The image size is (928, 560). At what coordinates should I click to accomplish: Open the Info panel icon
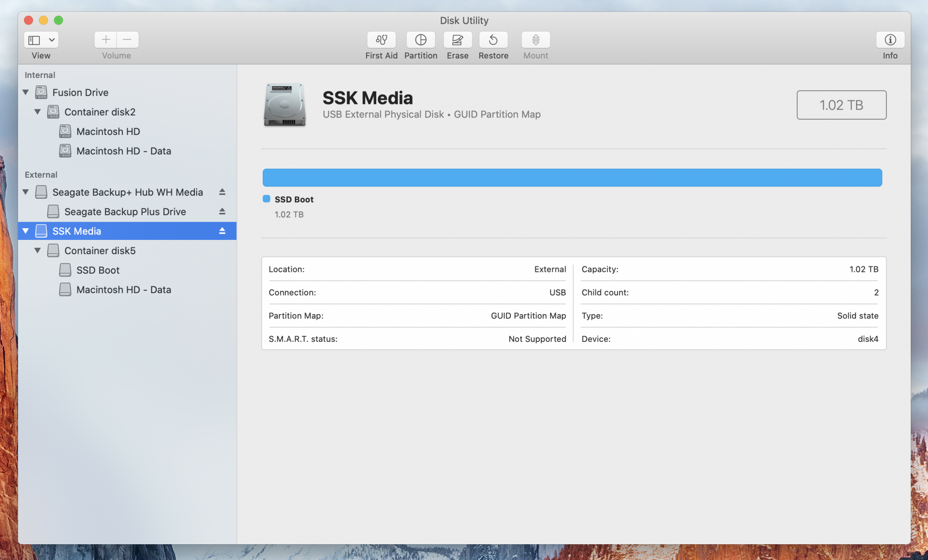point(890,40)
